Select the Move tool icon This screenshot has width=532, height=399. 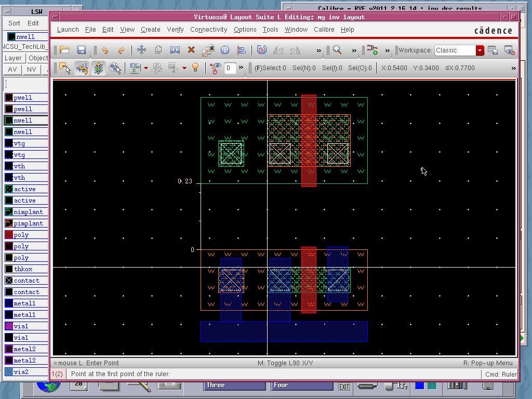point(141,50)
